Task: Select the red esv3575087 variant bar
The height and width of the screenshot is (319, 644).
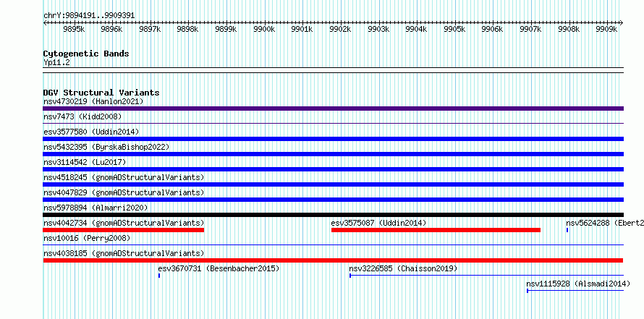Action: pos(436,230)
